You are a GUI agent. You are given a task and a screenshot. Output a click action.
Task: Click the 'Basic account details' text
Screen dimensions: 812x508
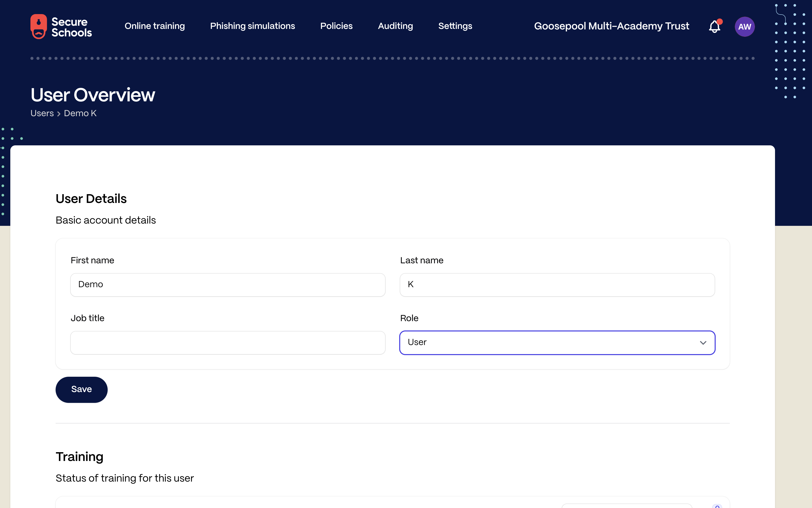[x=106, y=220]
